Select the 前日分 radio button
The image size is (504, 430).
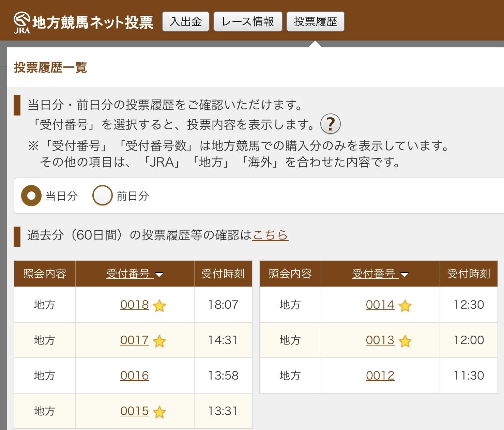coord(102,196)
